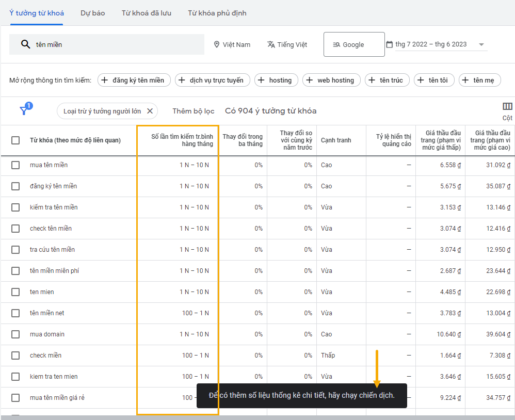
Task: Open the date range dropdown arrow
Action: tap(481, 44)
